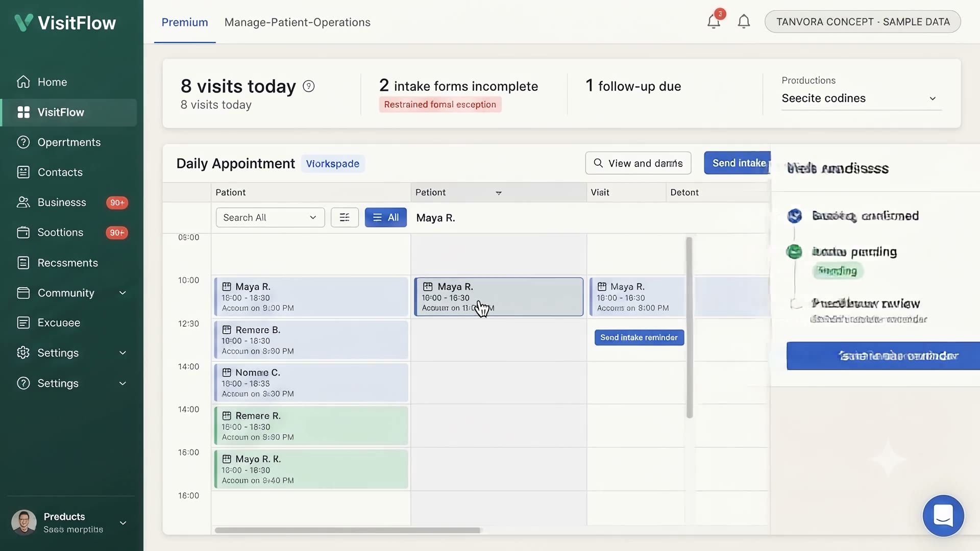Expand the Products account menu
The image size is (980, 551).
(122, 523)
